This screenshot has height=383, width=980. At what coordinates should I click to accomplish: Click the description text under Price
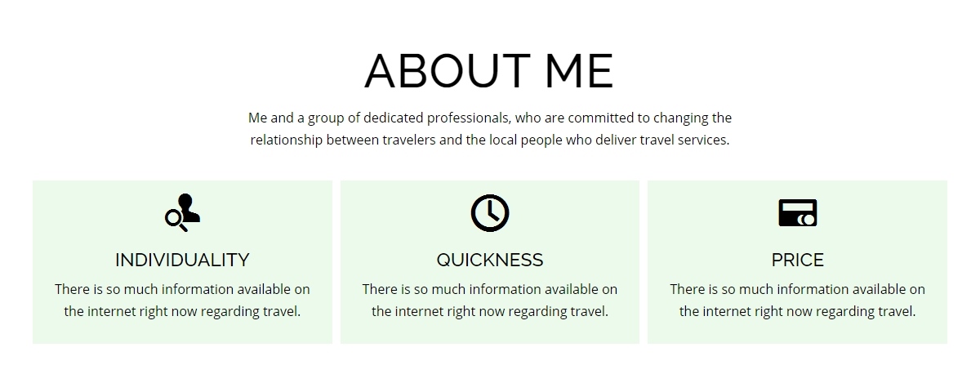click(x=798, y=300)
